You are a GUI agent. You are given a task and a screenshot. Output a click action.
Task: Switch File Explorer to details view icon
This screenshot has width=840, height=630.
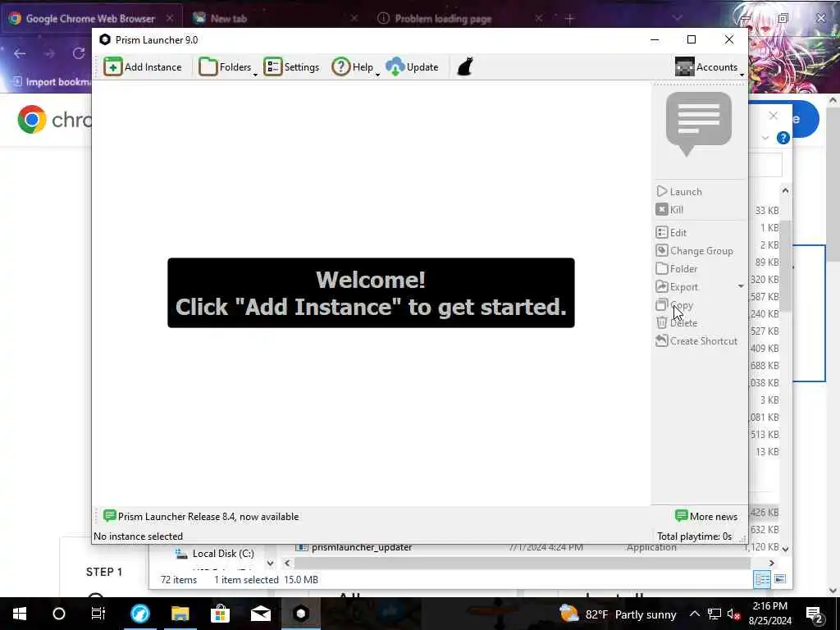click(x=762, y=579)
